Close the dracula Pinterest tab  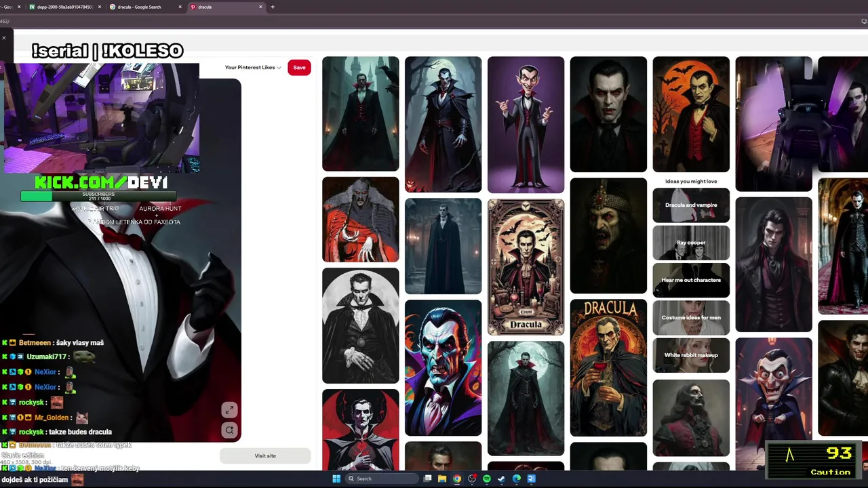pyautogui.click(x=260, y=7)
